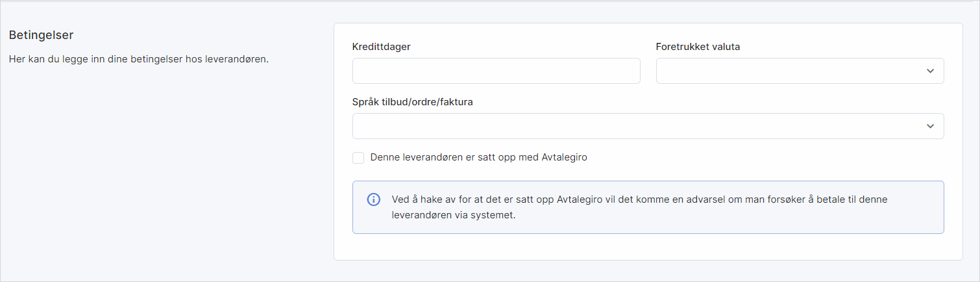Screen dimensions: 980x282
Task: Click the description "Her kan du legge inn dine betingelser"
Action: (x=138, y=59)
